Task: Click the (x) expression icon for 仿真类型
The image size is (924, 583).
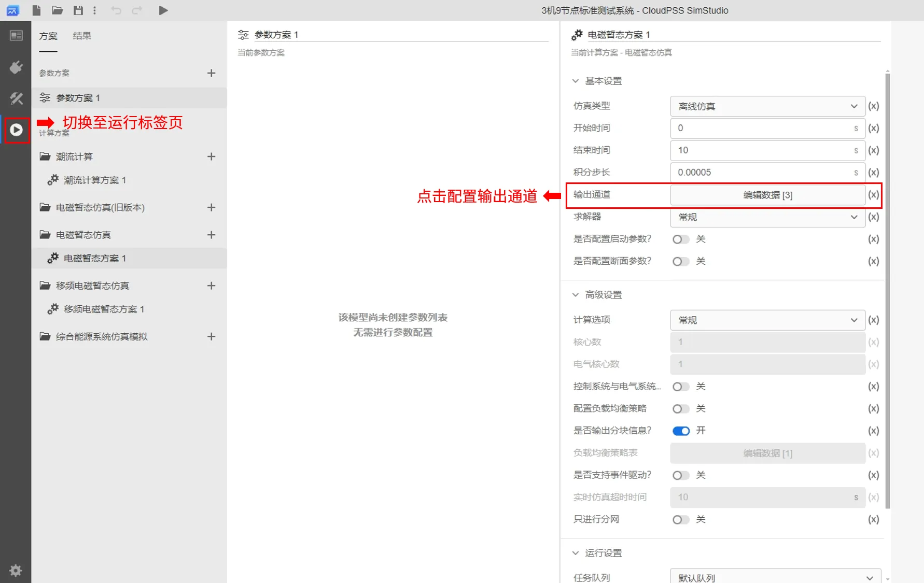Action: (874, 106)
